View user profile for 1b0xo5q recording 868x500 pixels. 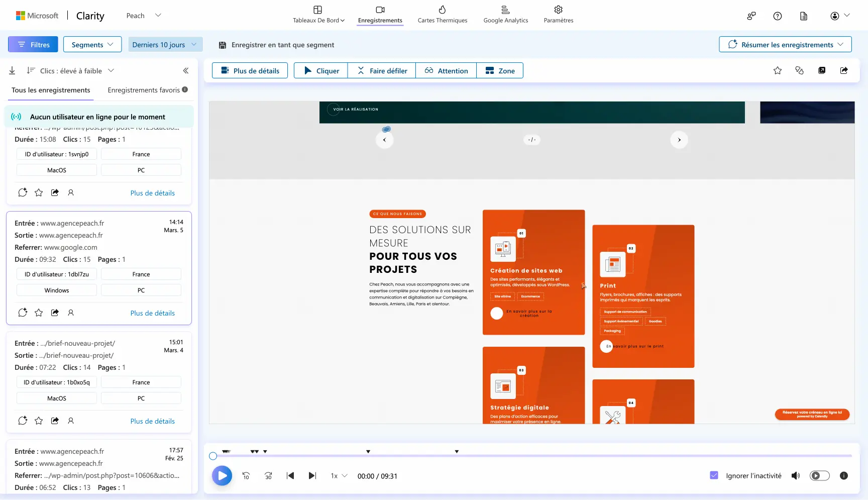click(71, 421)
